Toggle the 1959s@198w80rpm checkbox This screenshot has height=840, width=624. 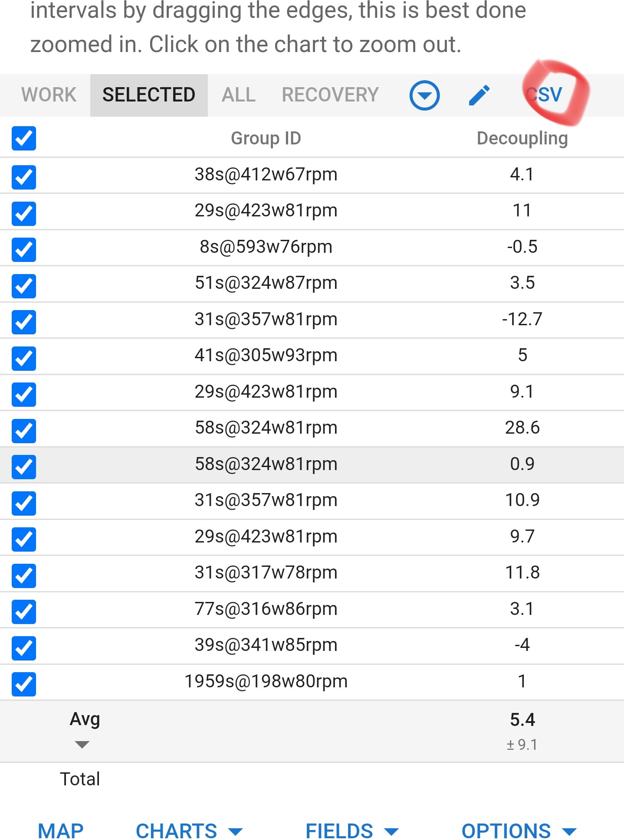pyautogui.click(x=24, y=684)
